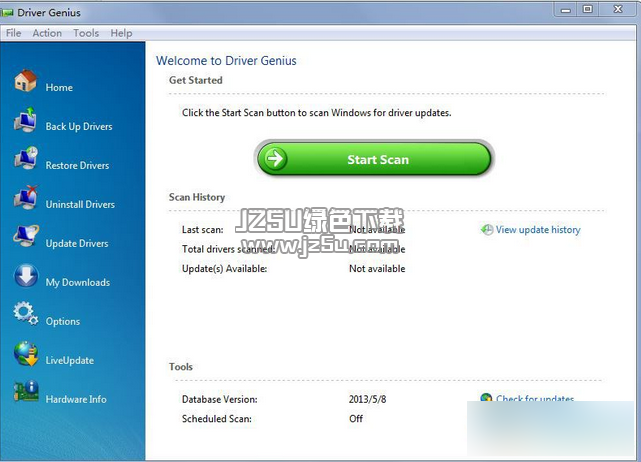Click the view update history clock icon
This screenshot has height=462, width=641.
pos(486,230)
